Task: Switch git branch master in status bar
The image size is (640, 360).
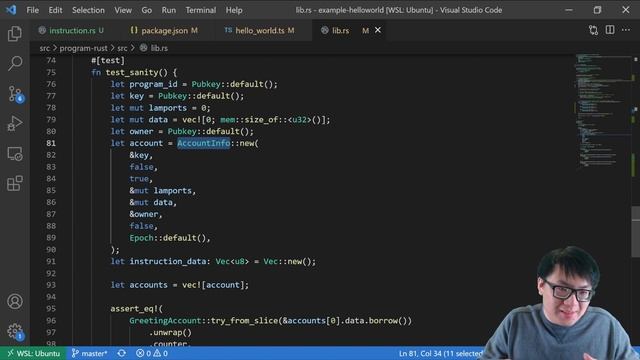Action: (89, 353)
